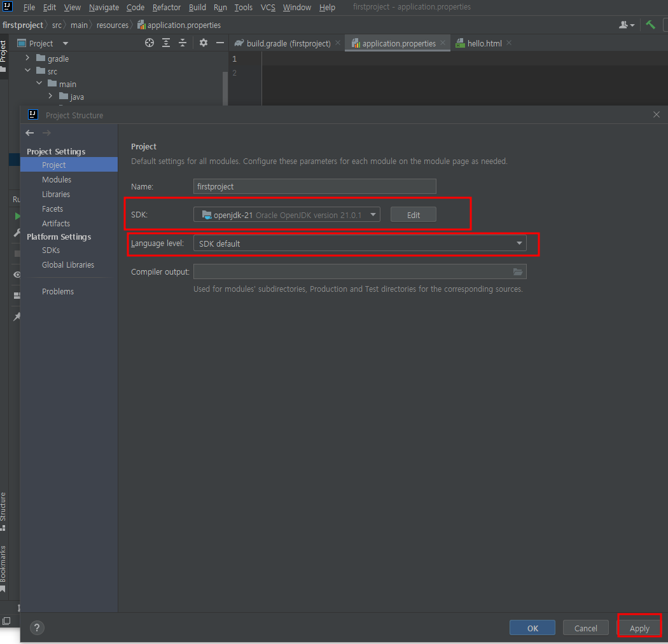Open the Tools menu
Viewport: 668px width, 644px height.
click(243, 7)
